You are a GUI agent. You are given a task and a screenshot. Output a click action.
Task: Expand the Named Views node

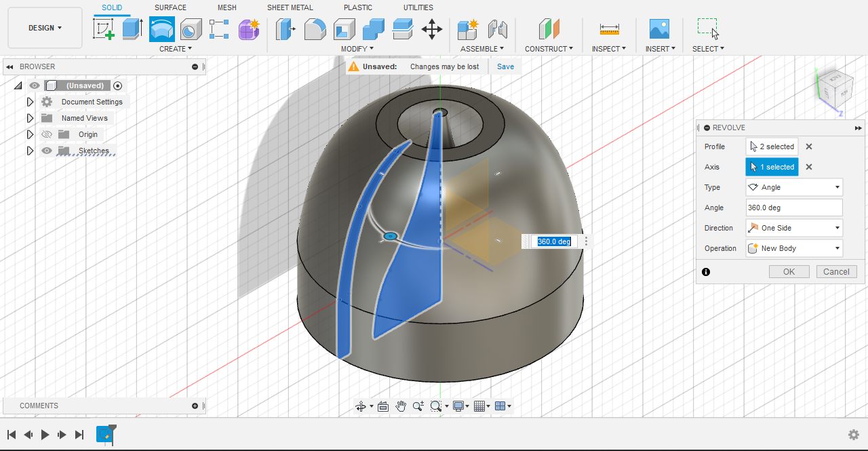[x=30, y=118]
